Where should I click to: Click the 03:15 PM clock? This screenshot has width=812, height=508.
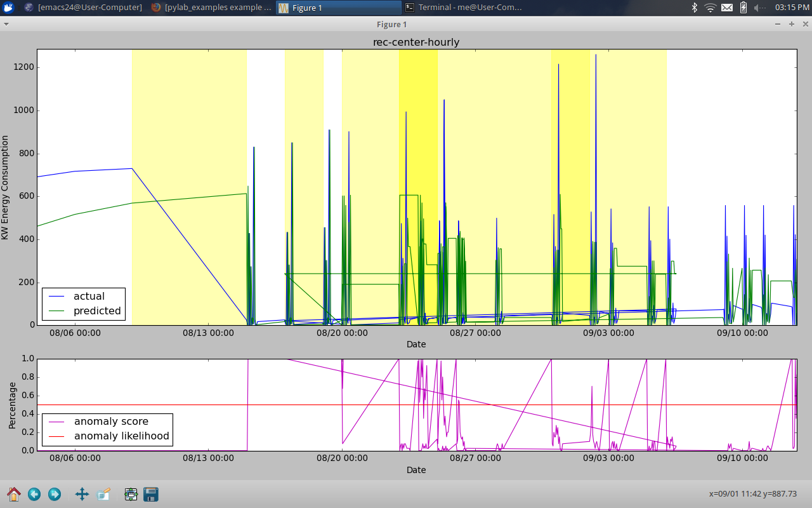pyautogui.click(x=792, y=8)
